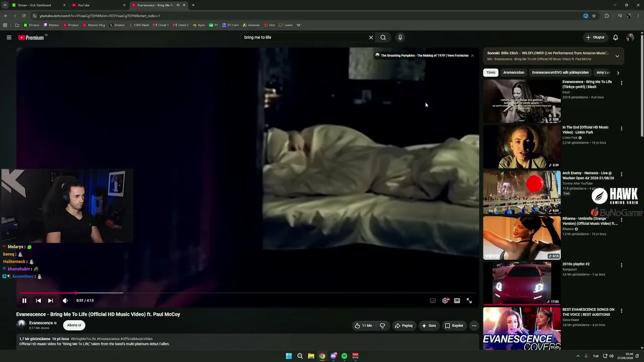Show more filter chips with right arrow
Image resolution: width=644 pixels, height=362 pixels.
pyautogui.click(x=618, y=73)
